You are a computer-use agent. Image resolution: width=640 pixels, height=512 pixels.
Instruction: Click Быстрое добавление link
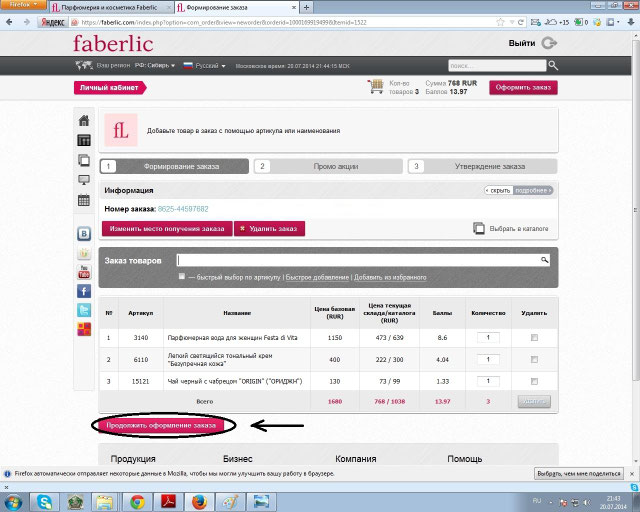coord(317,277)
